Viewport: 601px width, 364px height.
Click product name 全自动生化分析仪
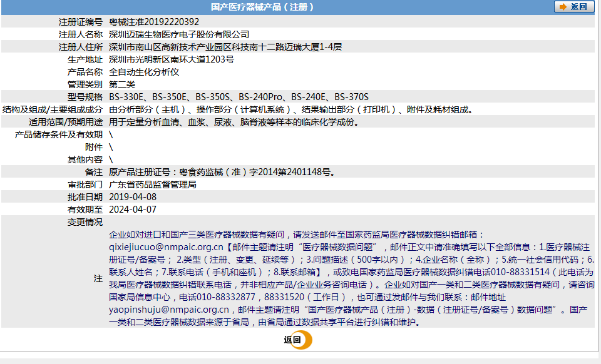click(x=144, y=72)
